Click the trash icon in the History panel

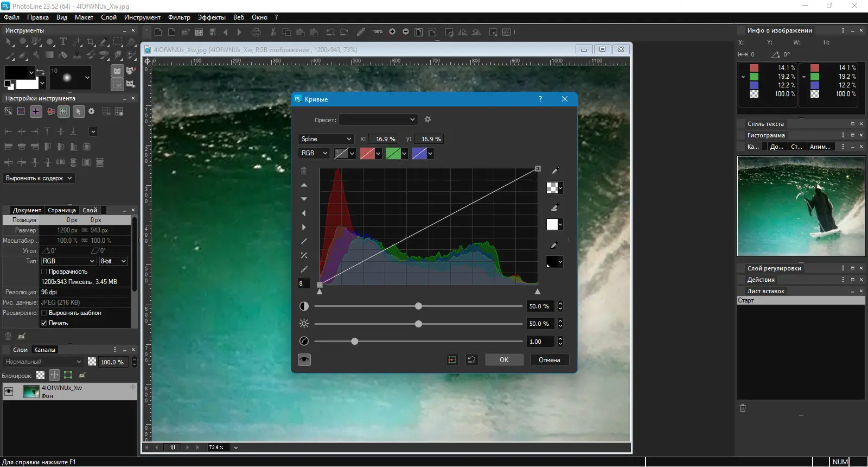[x=743, y=408]
